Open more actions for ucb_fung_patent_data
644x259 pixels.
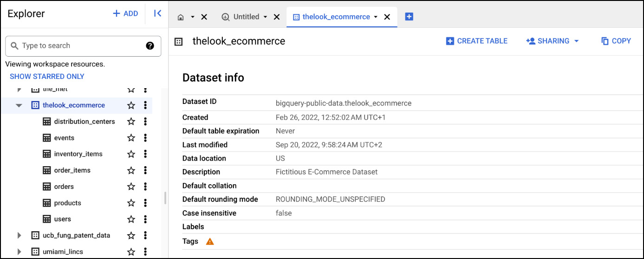point(145,235)
